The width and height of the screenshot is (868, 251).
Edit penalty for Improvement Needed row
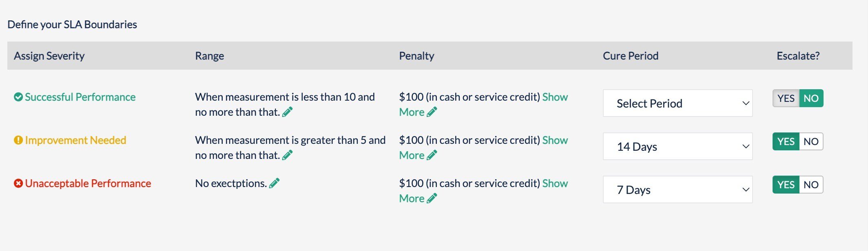[432, 155]
